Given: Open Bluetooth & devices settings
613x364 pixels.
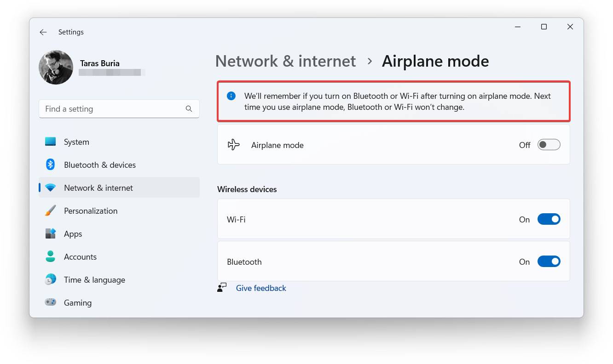Looking at the screenshot, I should point(50,165).
